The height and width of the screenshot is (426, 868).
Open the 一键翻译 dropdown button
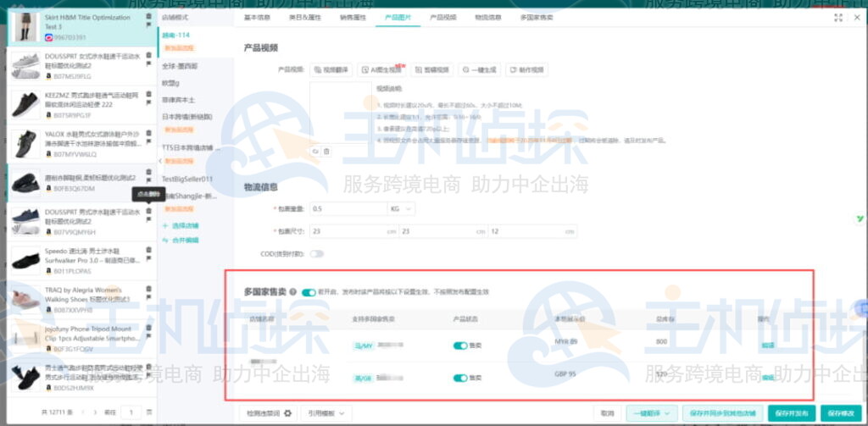point(652,413)
